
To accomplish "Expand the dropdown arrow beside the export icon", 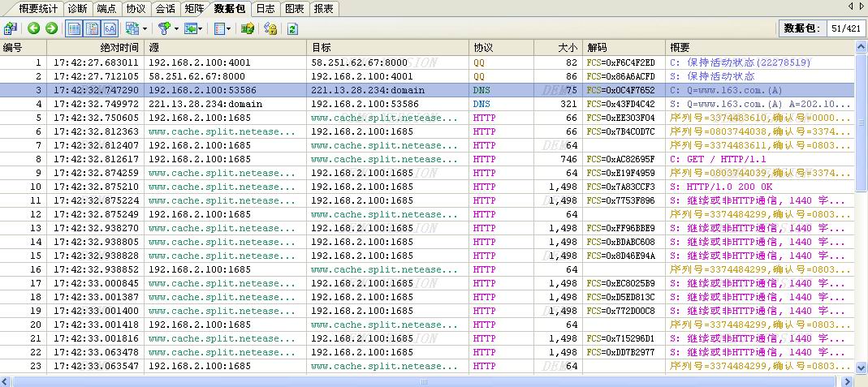I will [x=200, y=28].
